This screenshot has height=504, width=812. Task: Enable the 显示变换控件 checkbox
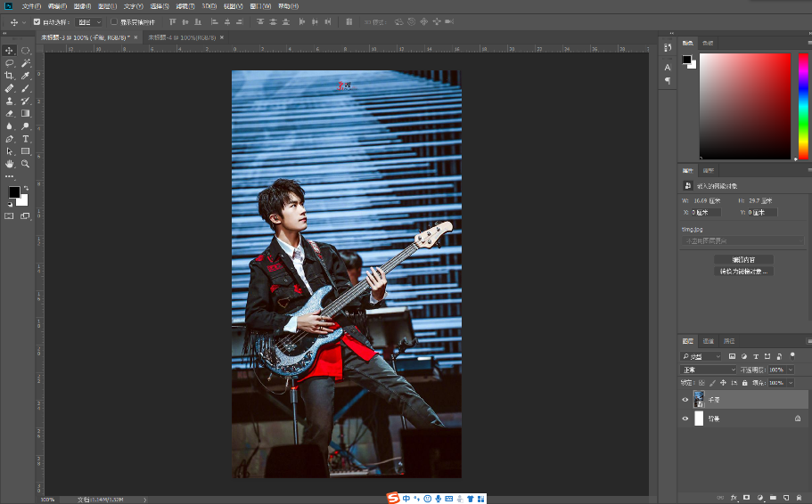(x=114, y=21)
